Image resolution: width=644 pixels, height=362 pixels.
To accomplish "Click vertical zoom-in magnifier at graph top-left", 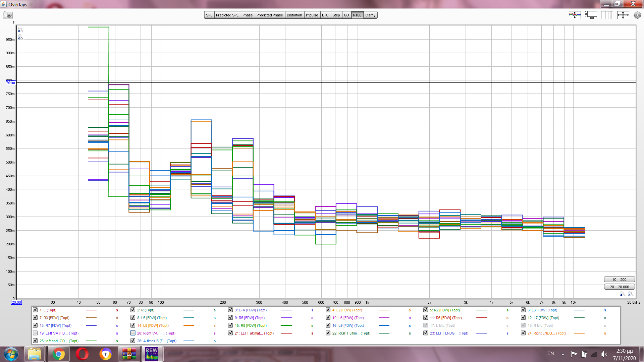I will [20, 30].
